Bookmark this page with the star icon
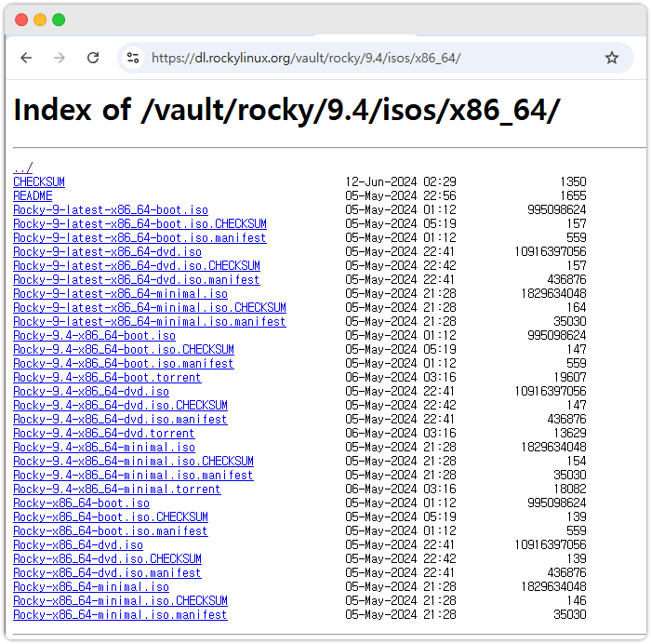The image size is (651, 644). coord(612,58)
